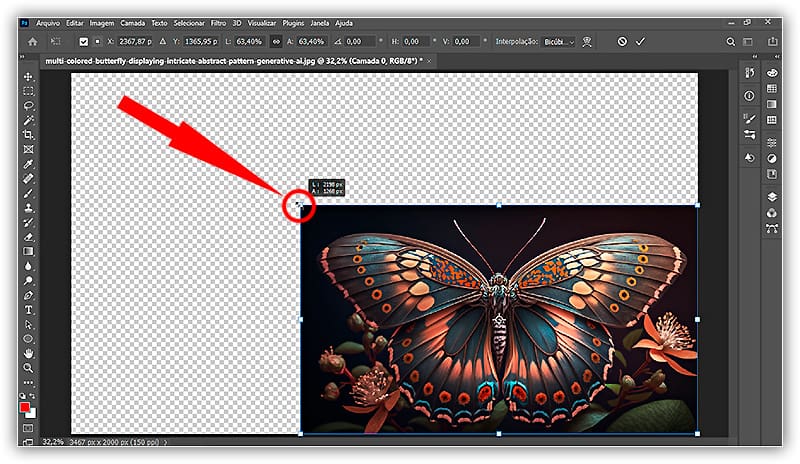Select the Crop tool

point(29,135)
